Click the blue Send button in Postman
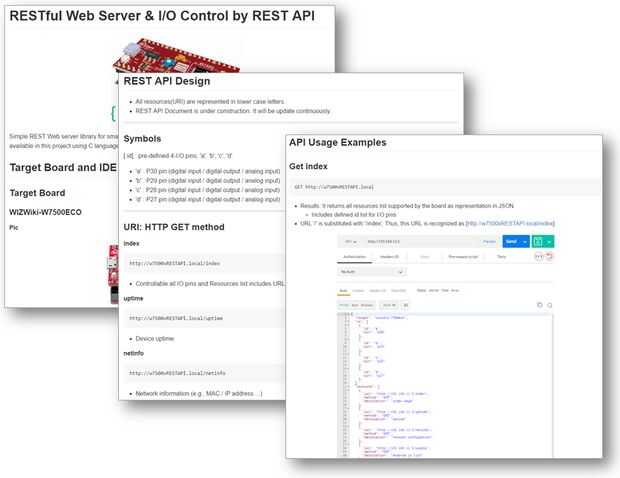The image size is (620, 478). pyautogui.click(x=511, y=242)
